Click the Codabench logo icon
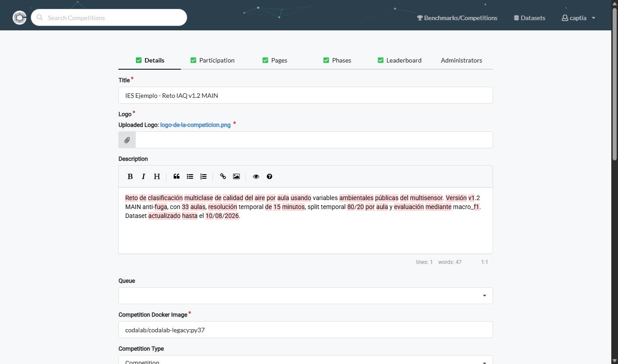Screen dimensions: 618x364 (20, 18)
